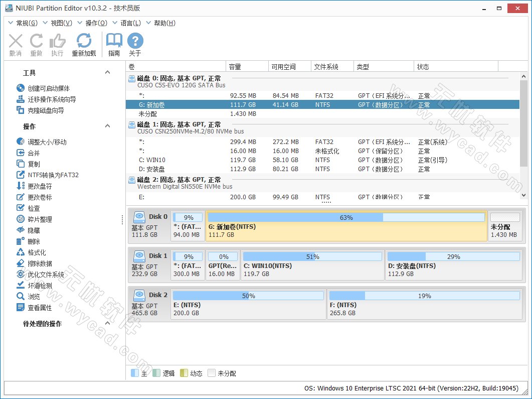Choose 优化文件系统 operation

(x=41, y=275)
